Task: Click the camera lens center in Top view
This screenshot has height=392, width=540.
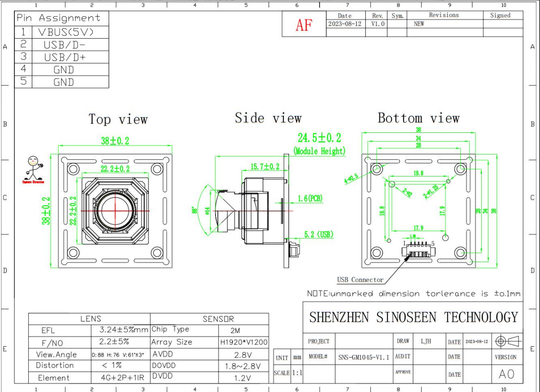Action: pyautogui.click(x=115, y=210)
